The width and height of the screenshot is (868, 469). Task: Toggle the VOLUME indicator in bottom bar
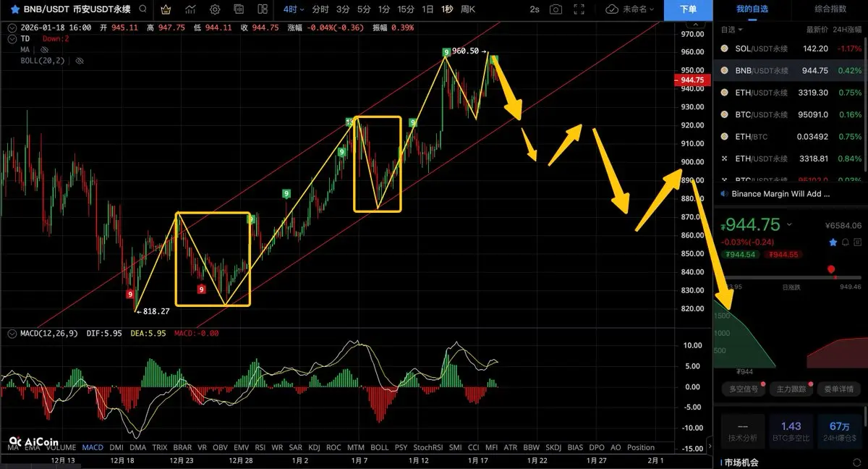click(61, 447)
